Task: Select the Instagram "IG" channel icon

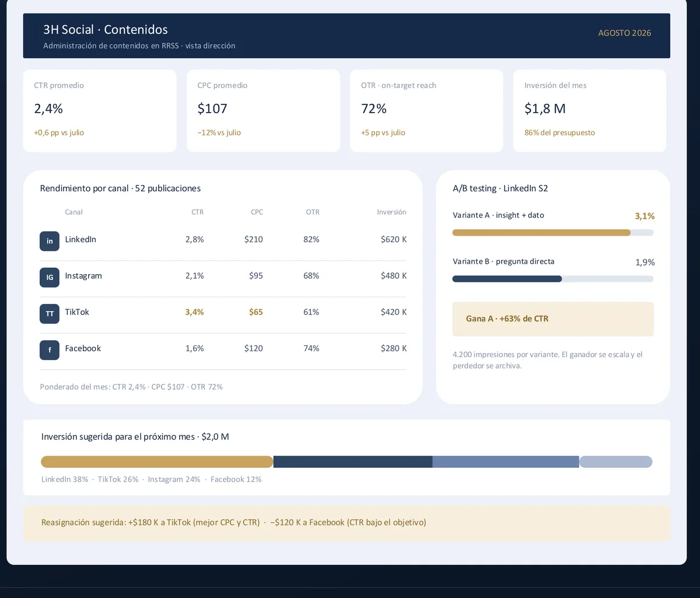Action: point(50,277)
